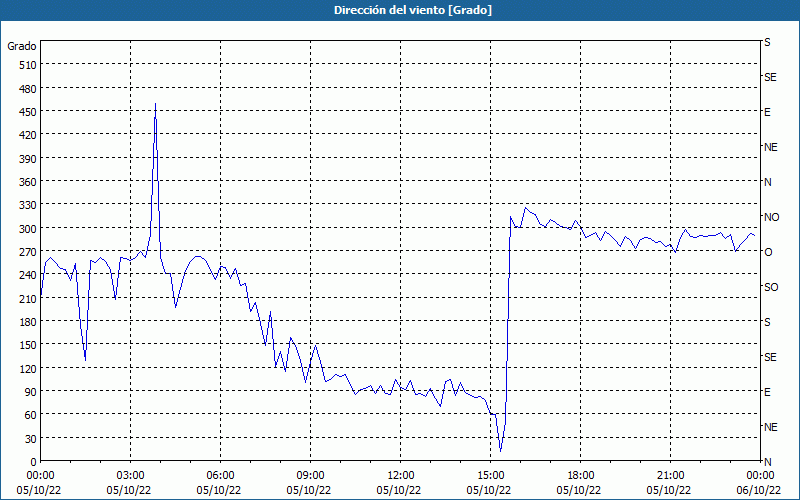Select the 420 y-axis value
800x500 pixels.
click(x=29, y=135)
